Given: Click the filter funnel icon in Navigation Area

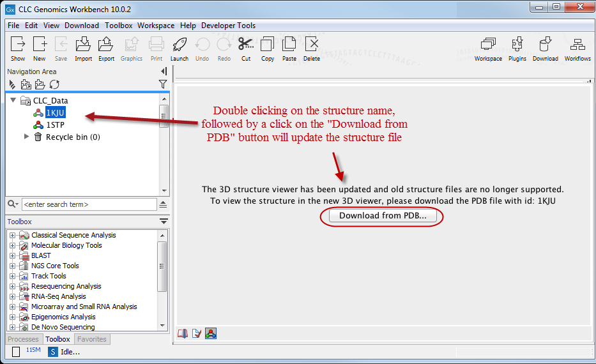Looking at the screenshot, I should pyautogui.click(x=163, y=84).
